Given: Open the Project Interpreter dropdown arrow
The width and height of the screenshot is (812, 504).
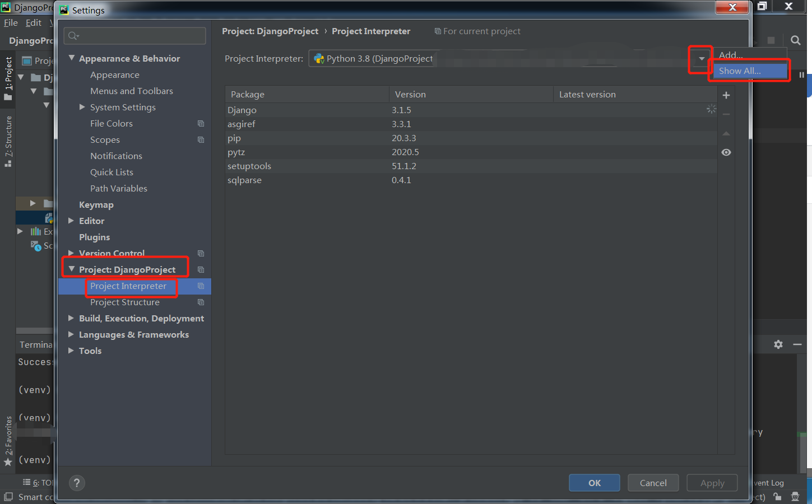Looking at the screenshot, I should point(702,59).
